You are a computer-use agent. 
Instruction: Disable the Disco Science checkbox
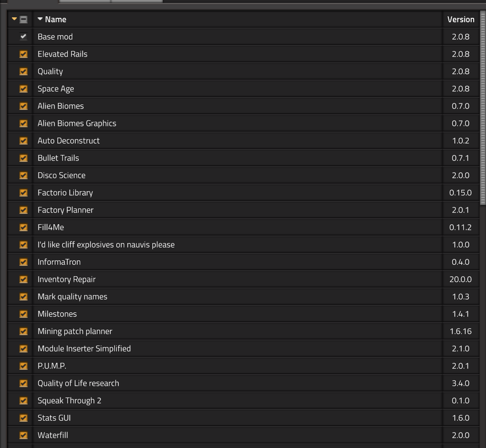(24, 175)
